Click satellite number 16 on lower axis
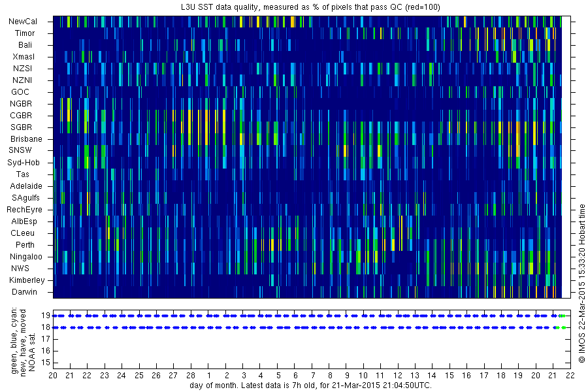 tap(46, 351)
